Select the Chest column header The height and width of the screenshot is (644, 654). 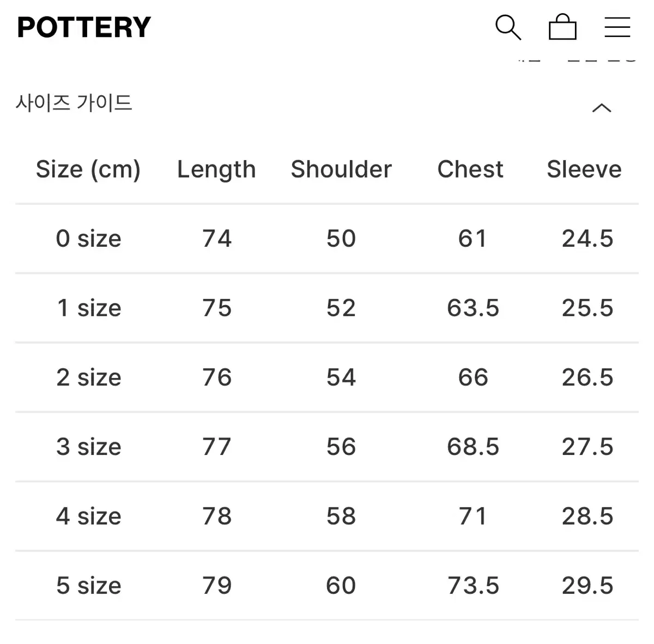(x=470, y=169)
